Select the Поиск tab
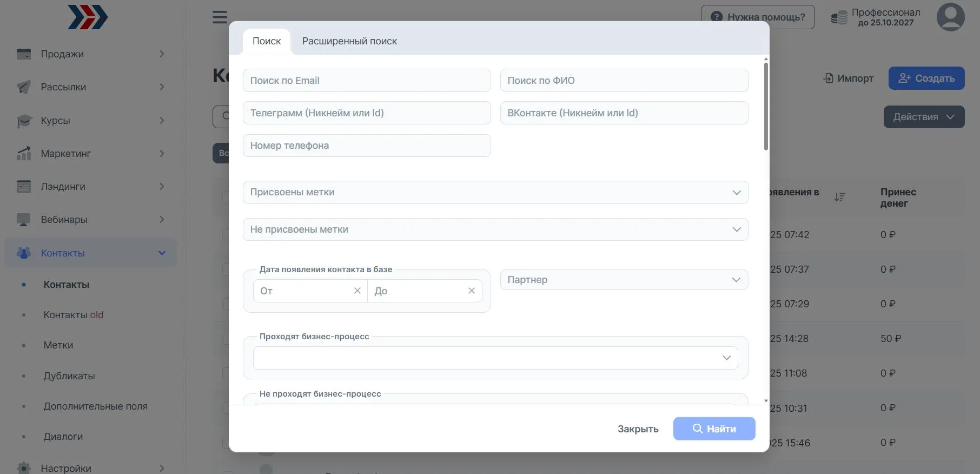The image size is (980, 474). (267, 41)
